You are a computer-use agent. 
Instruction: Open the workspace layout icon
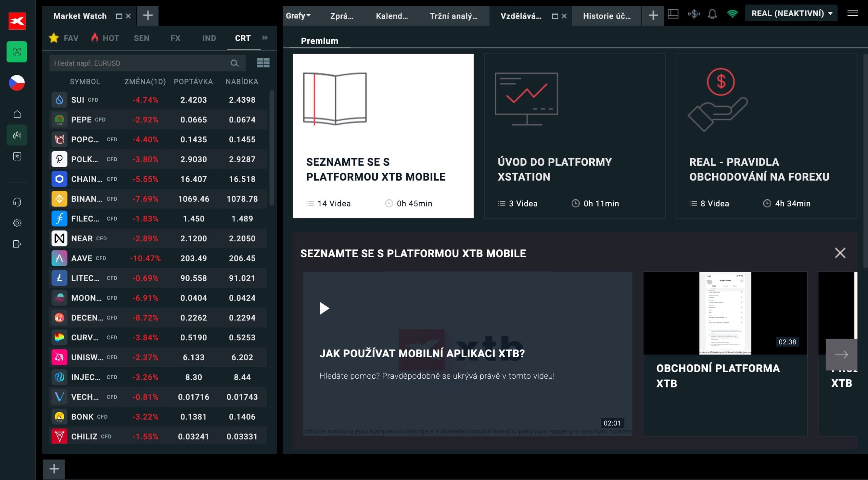click(673, 14)
